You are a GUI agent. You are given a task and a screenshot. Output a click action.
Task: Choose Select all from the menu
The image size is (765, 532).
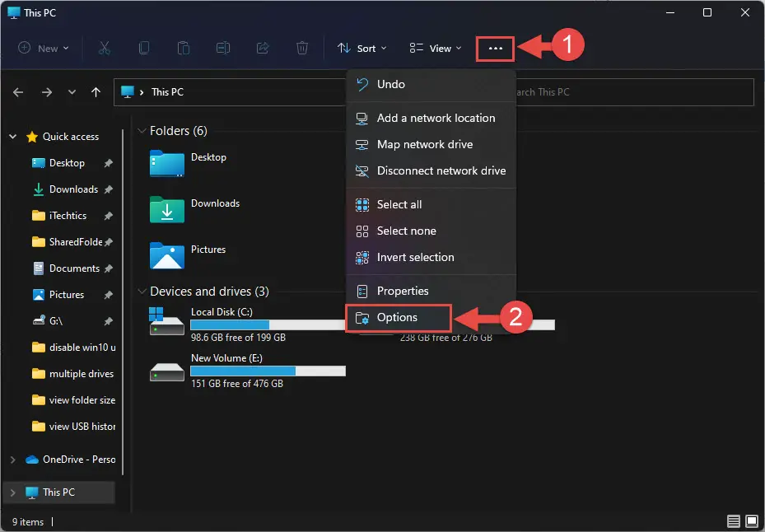click(431, 204)
